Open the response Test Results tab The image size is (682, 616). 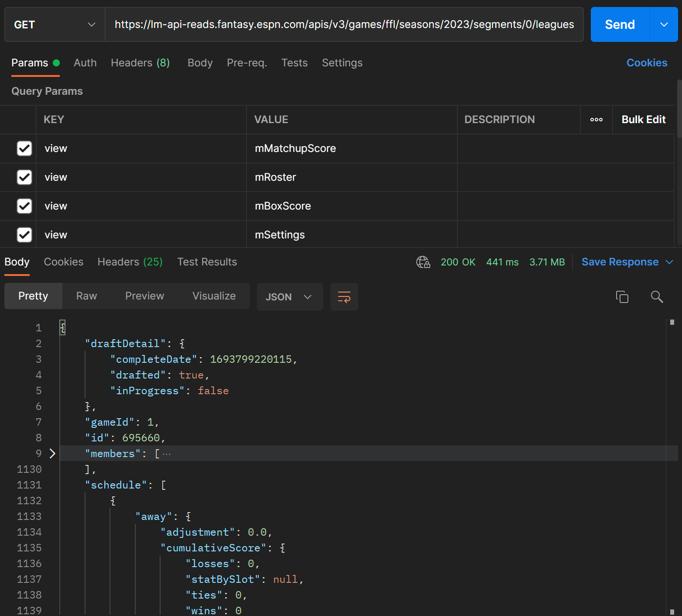tap(207, 262)
